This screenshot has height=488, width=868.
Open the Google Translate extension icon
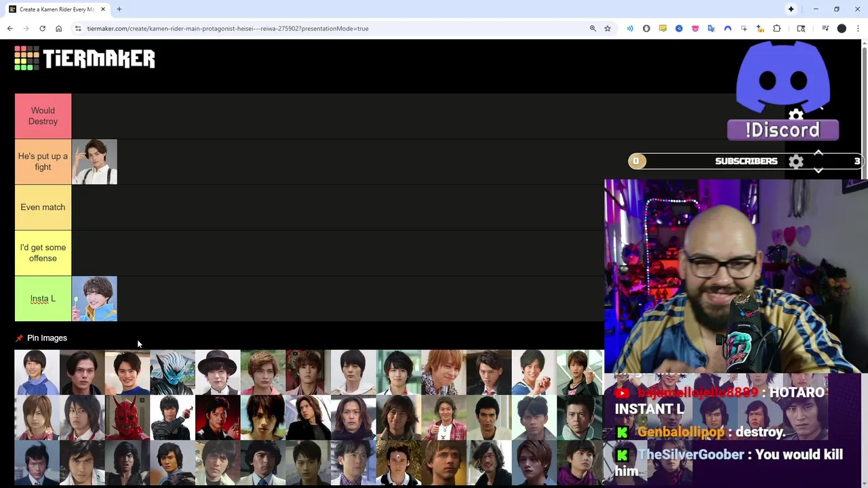coord(711,28)
